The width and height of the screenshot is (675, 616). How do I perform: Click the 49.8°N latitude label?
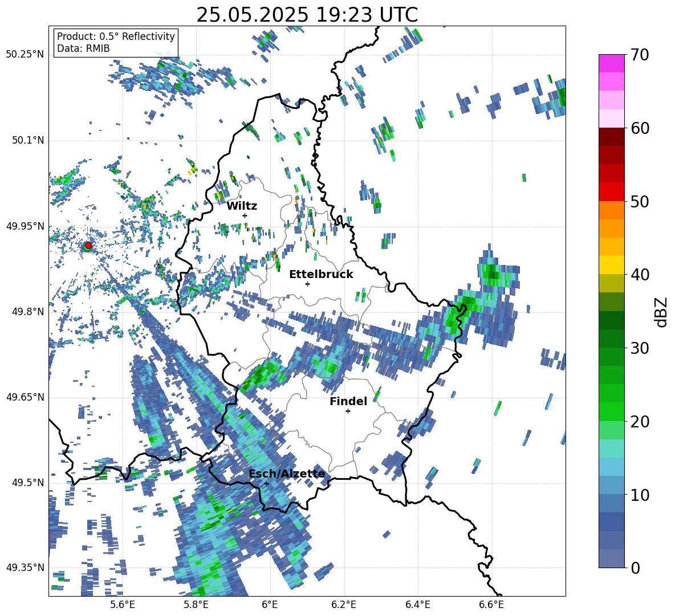tap(28, 312)
